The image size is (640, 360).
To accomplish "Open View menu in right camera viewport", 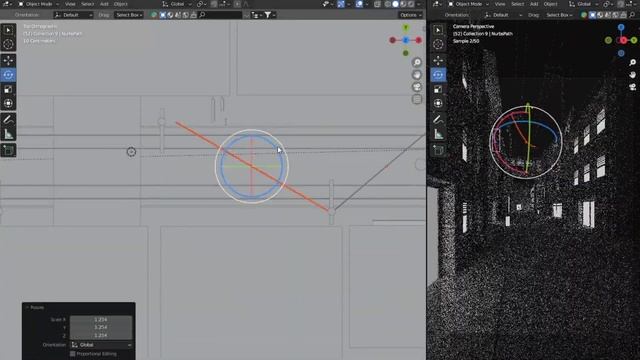I will (x=500, y=4).
